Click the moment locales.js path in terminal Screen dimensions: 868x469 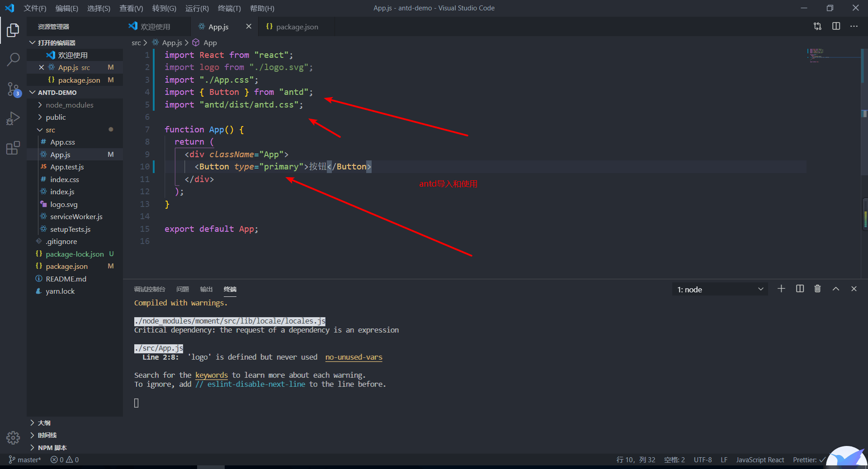click(x=230, y=321)
